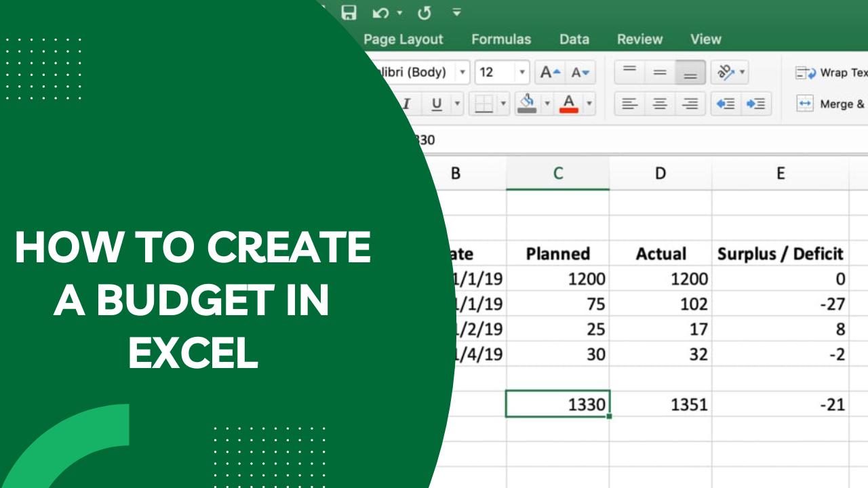This screenshot has height=488, width=868.
Task: Align cell text to the left
Action: 630,104
